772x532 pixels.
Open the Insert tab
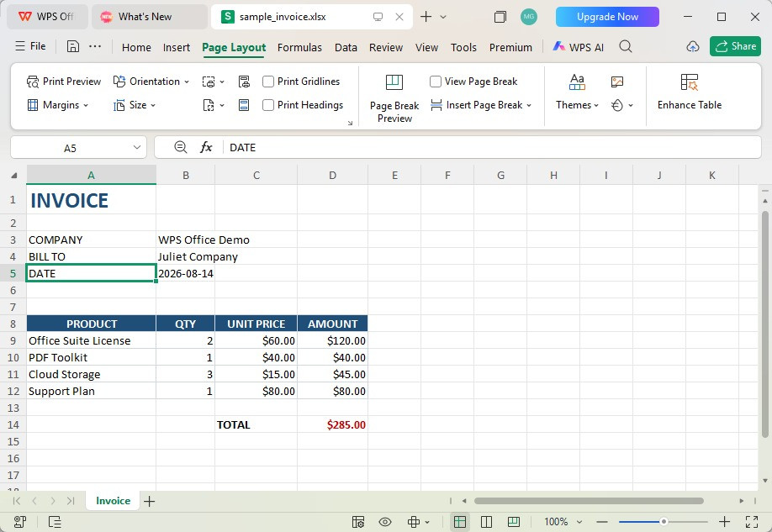point(177,47)
